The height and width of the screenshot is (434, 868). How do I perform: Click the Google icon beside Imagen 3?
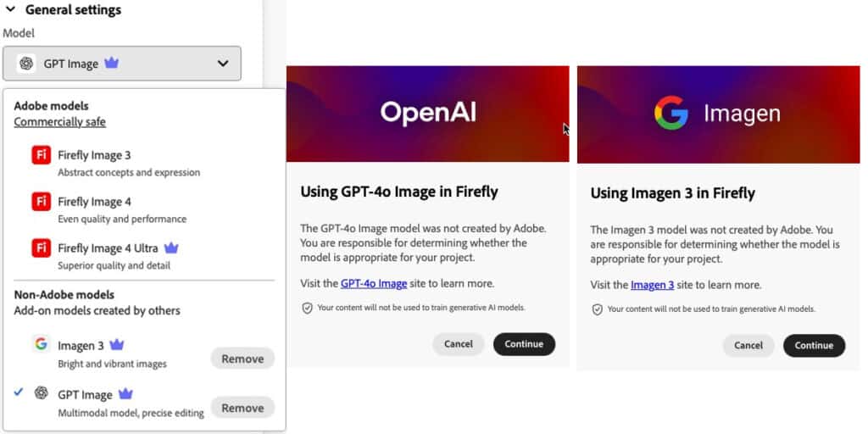[41, 344]
